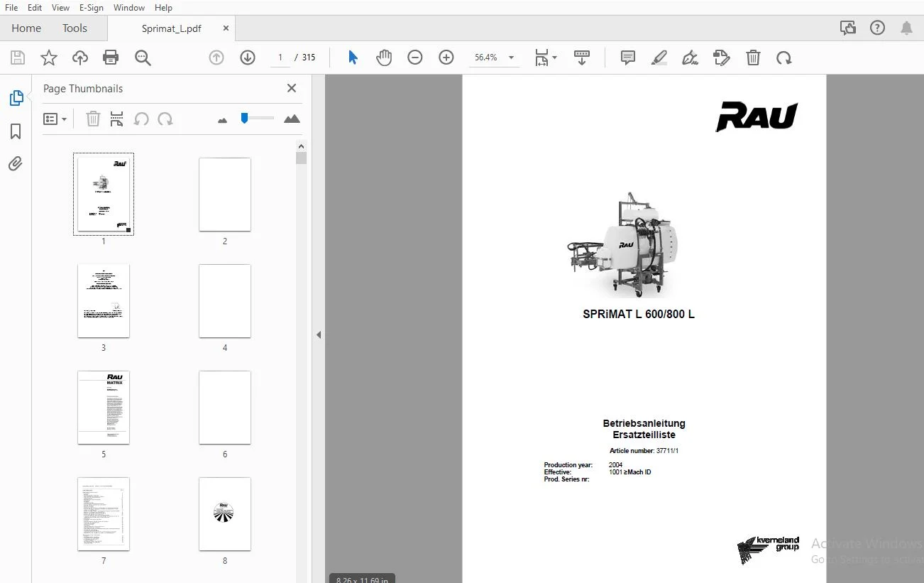Select page 4 thumbnail
Viewport: 924px width, 583px height.
point(225,301)
